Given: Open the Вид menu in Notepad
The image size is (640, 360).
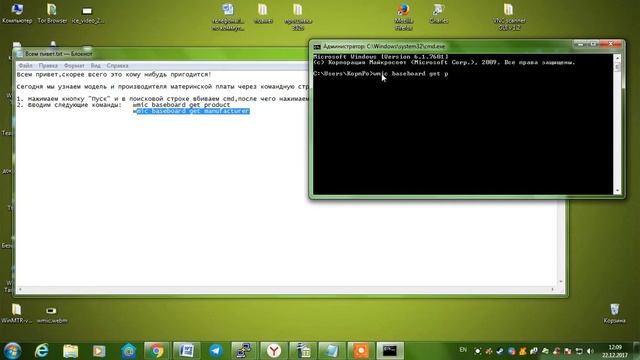Looking at the screenshot, I should [96, 66].
